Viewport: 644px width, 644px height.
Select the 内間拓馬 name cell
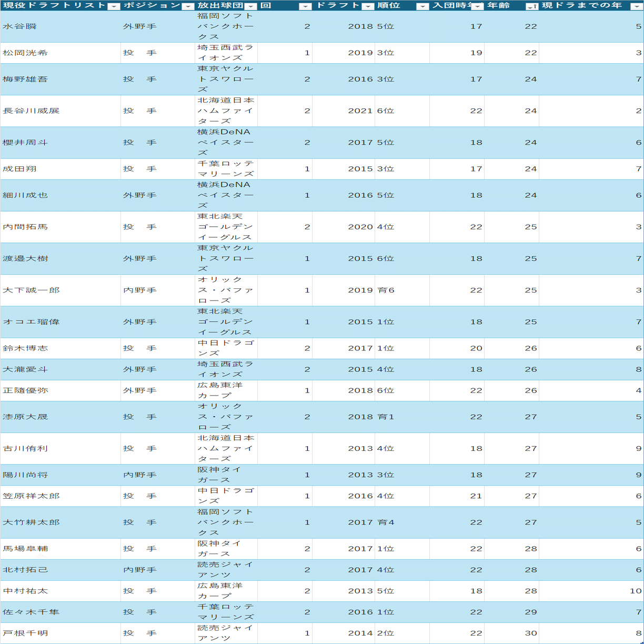point(61,227)
